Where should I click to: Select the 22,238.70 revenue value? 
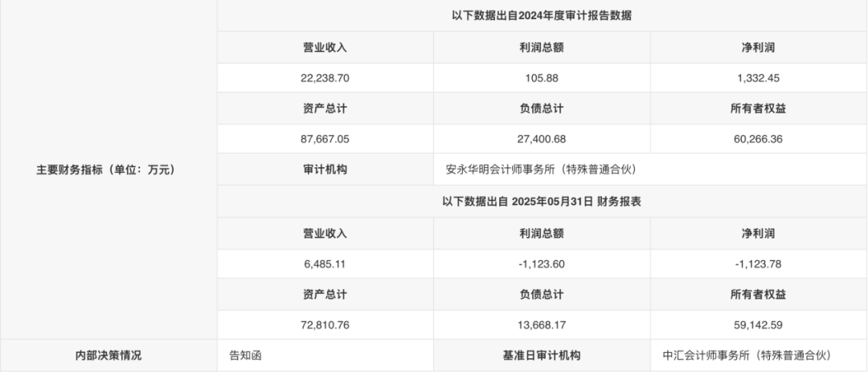point(325,78)
